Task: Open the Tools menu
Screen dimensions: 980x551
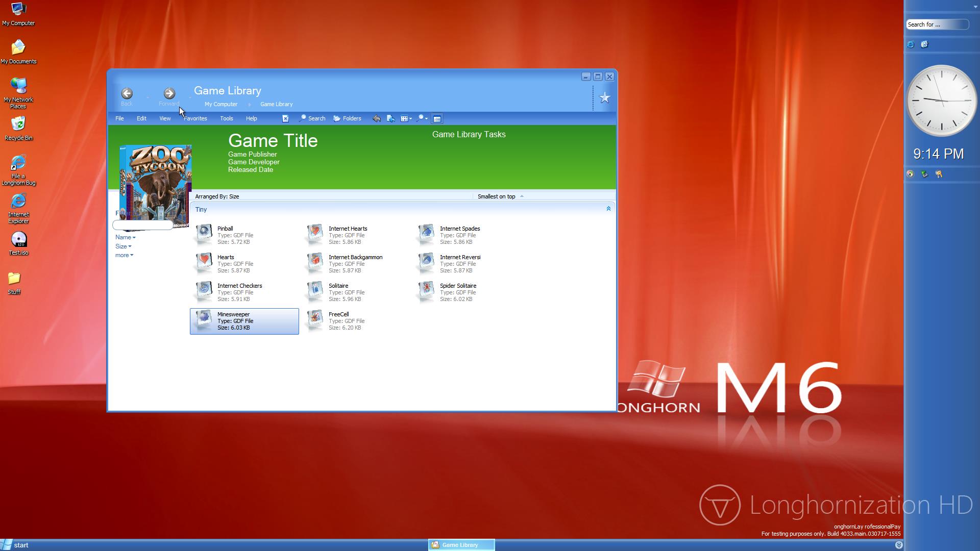Action: point(226,118)
